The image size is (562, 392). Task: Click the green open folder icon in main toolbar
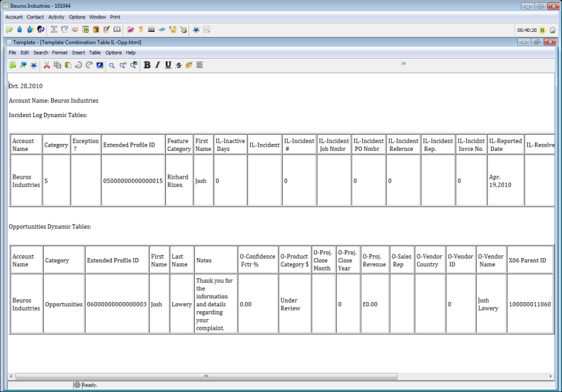(x=9, y=30)
